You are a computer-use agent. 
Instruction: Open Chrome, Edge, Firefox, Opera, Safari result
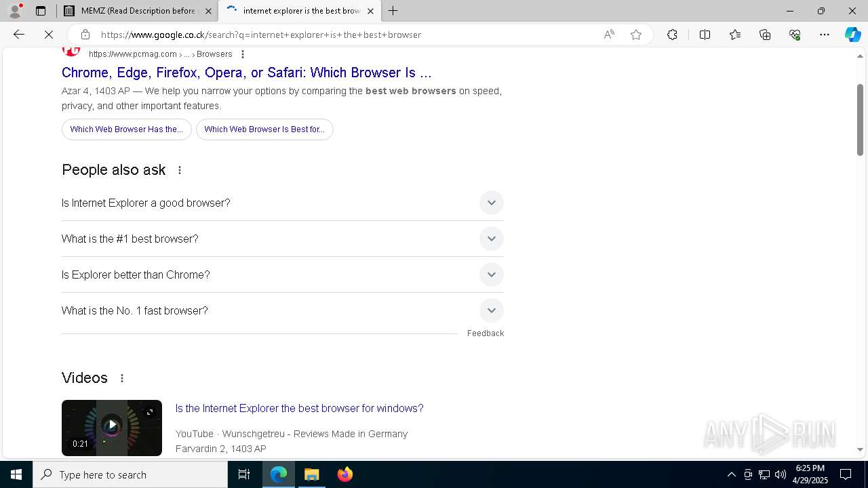point(247,73)
